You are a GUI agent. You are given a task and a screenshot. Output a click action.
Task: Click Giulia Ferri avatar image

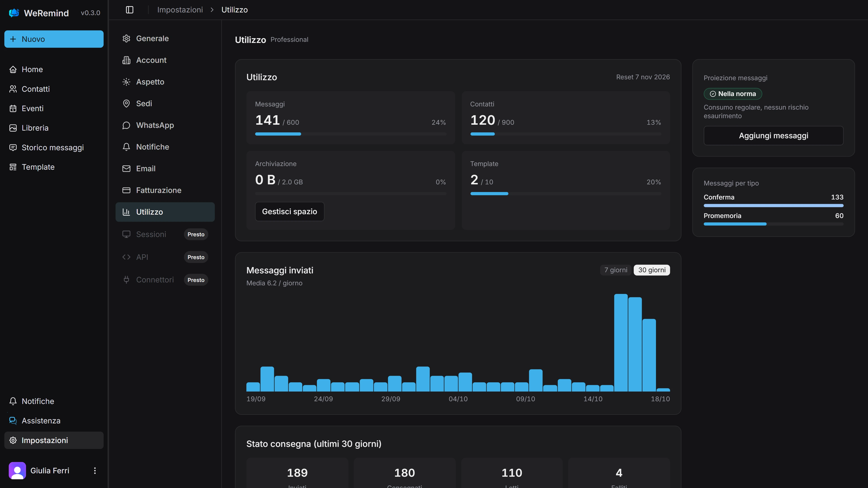click(x=17, y=470)
